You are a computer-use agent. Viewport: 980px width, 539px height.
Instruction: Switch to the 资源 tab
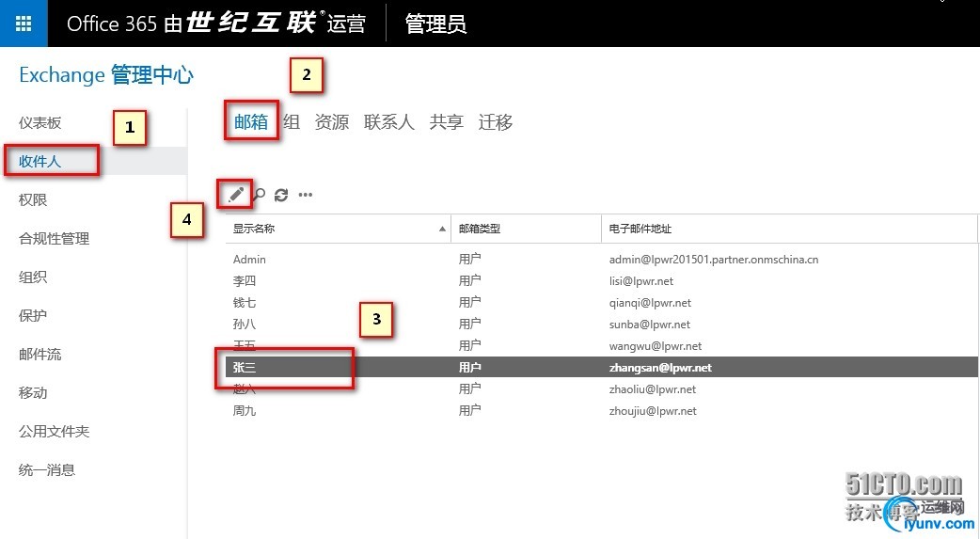click(x=332, y=121)
